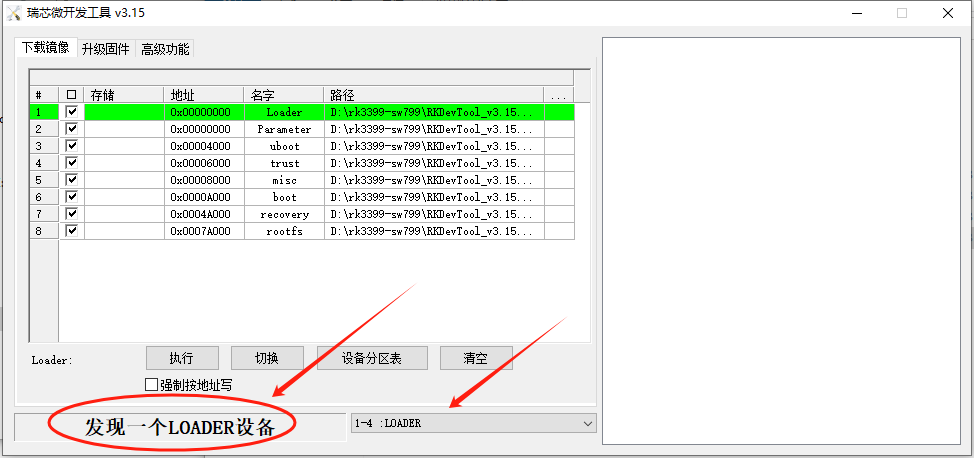Click inside the right log output panel

coord(782,240)
